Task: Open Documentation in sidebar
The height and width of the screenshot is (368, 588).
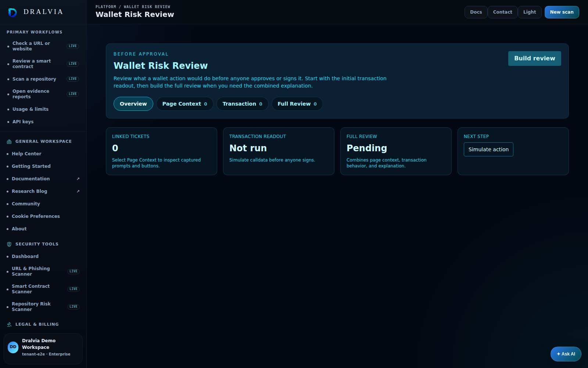Action: click(43, 179)
